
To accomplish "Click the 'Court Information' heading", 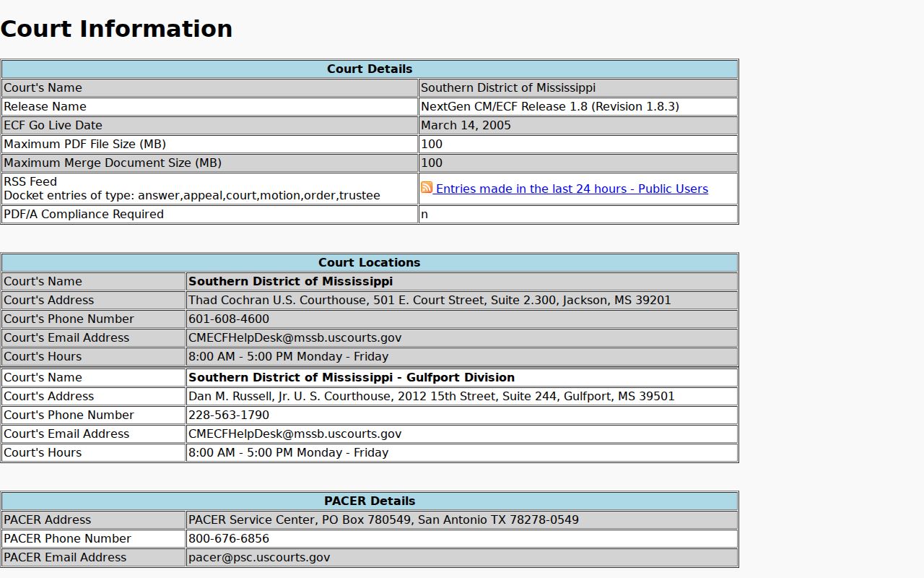I will [116, 29].
